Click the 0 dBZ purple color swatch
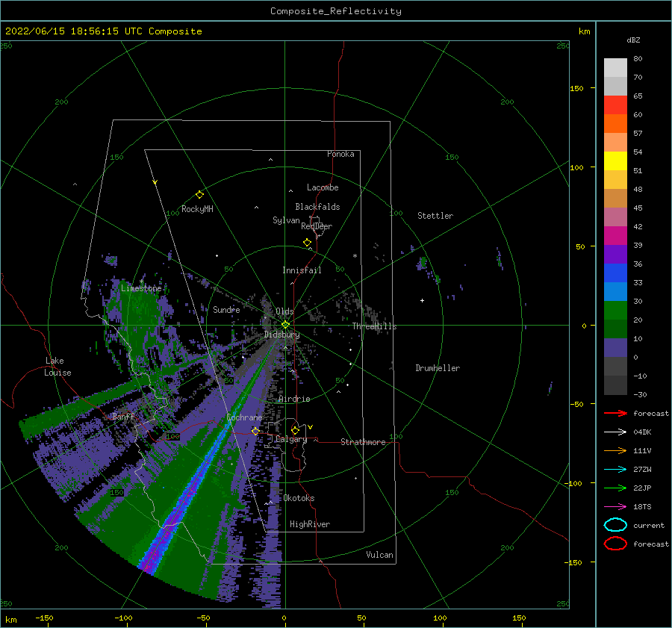672x628 pixels. point(615,348)
